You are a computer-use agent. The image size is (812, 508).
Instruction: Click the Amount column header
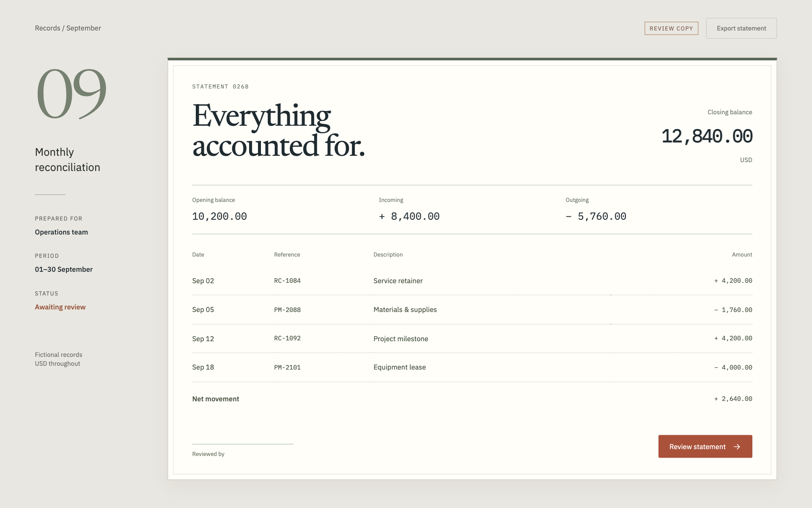742,254
